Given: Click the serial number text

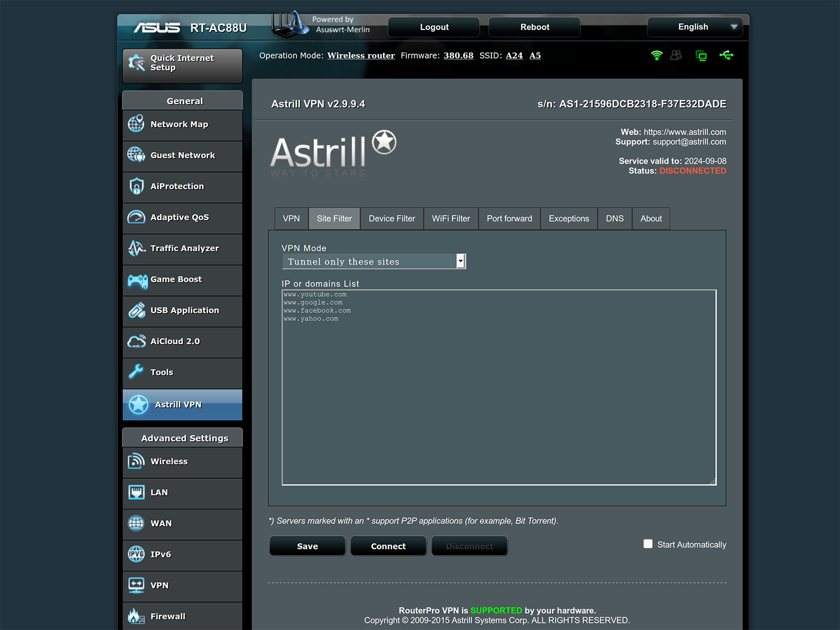Looking at the screenshot, I should pyautogui.click(x=632, y=104).
